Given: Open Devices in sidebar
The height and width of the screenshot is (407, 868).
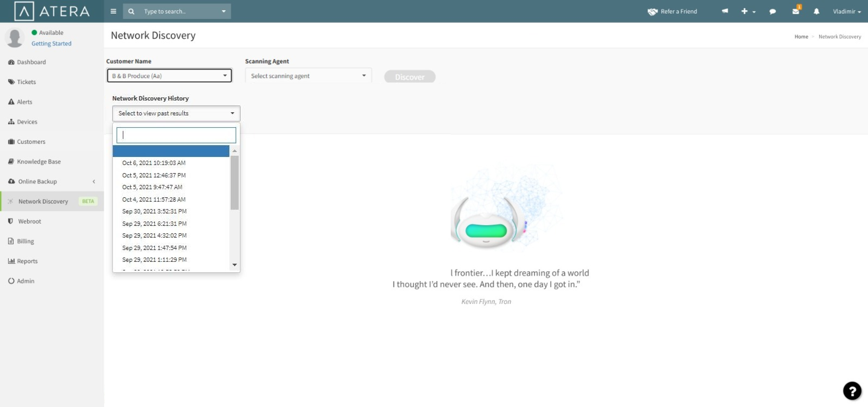Looking at the screenshot, I should tap(27, 121).
